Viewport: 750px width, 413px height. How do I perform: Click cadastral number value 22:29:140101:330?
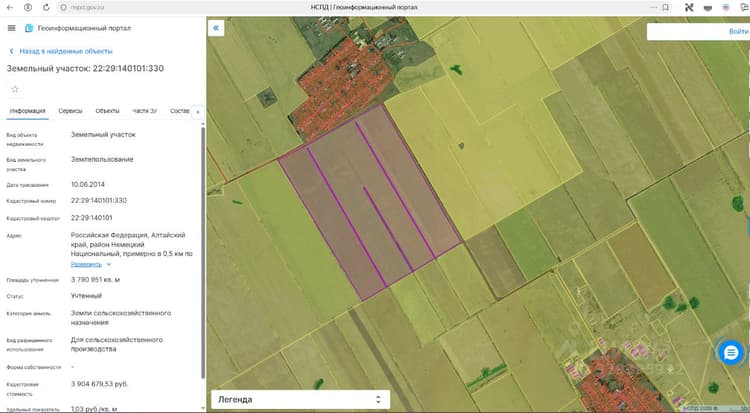[99, 201]
